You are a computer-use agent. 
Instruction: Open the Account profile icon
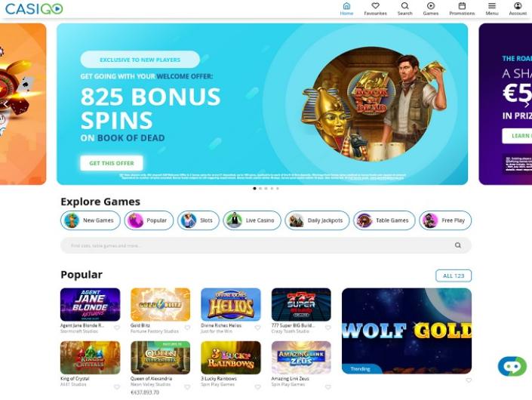pos(518,6)
